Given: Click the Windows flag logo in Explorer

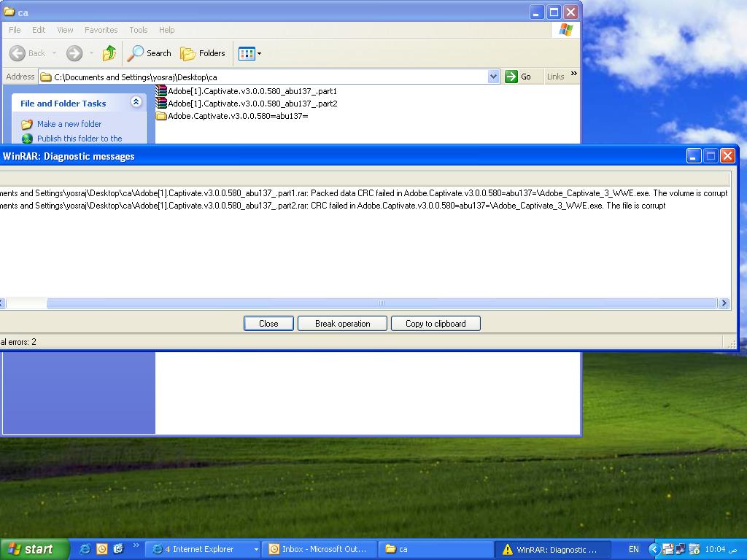Looking at the screenshot, I should pyautogui.click(x=566, y=30).
